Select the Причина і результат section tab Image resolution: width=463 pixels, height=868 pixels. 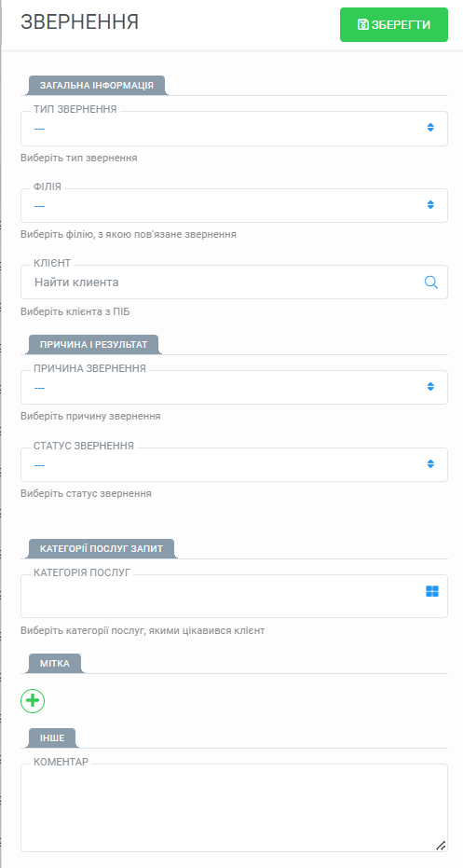point(93,344)
